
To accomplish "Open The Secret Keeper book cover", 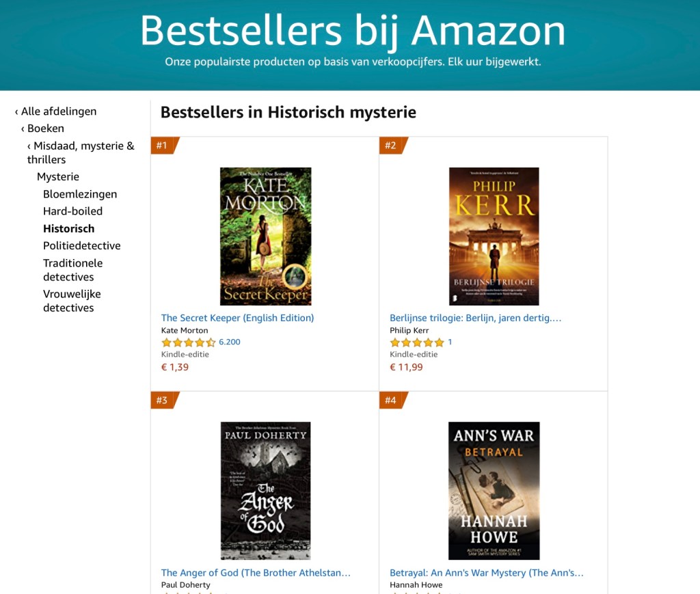I will tap(266, 237).
